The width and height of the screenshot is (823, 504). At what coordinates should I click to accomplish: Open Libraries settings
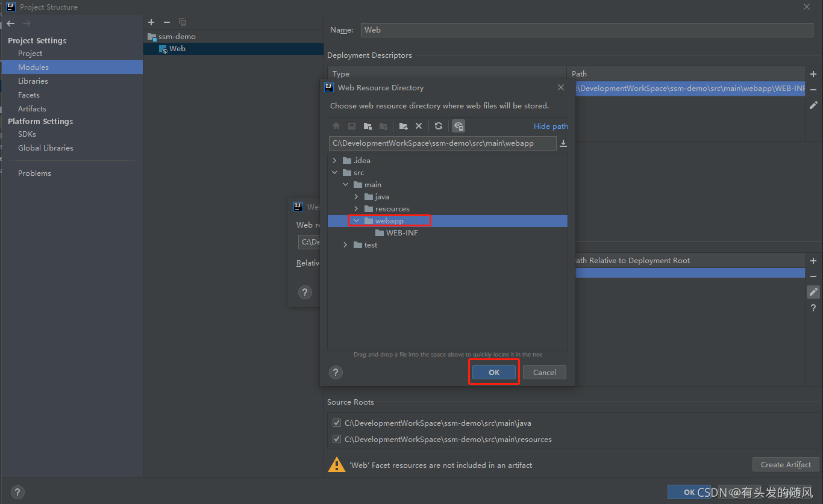click(33, 81)
